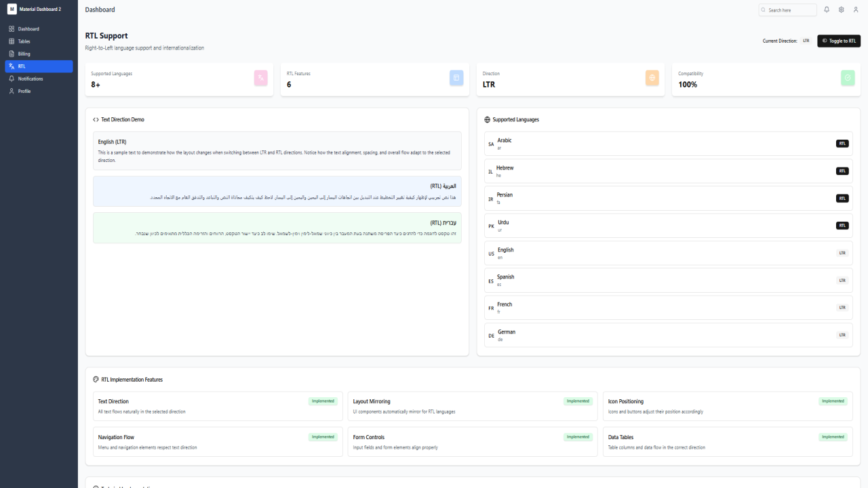This screenshot has height=488, width=868.
Task: Click the RTL badge on Persian row
Action: pos(842,199)
